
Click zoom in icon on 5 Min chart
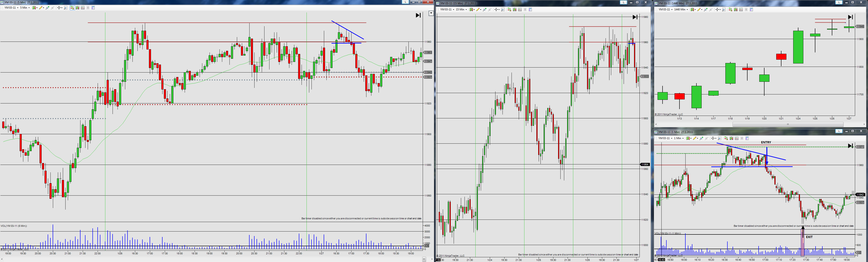click(x=47, y=8)
